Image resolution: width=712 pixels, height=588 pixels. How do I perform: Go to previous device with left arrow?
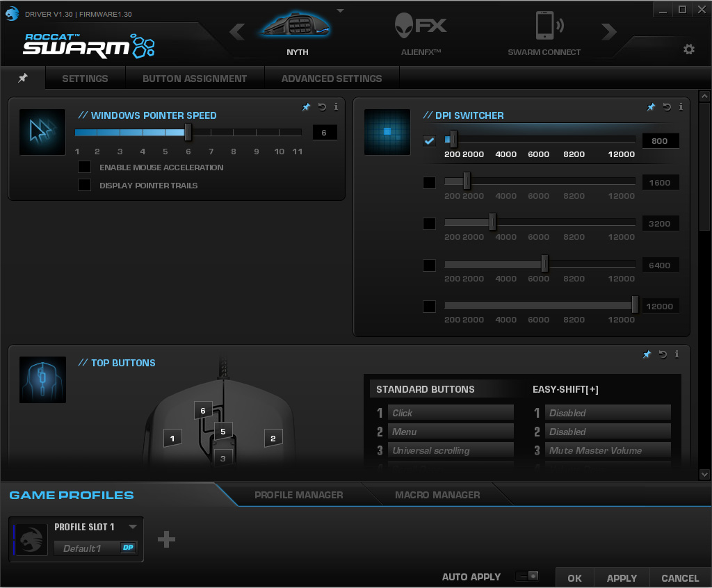[237, 31]
